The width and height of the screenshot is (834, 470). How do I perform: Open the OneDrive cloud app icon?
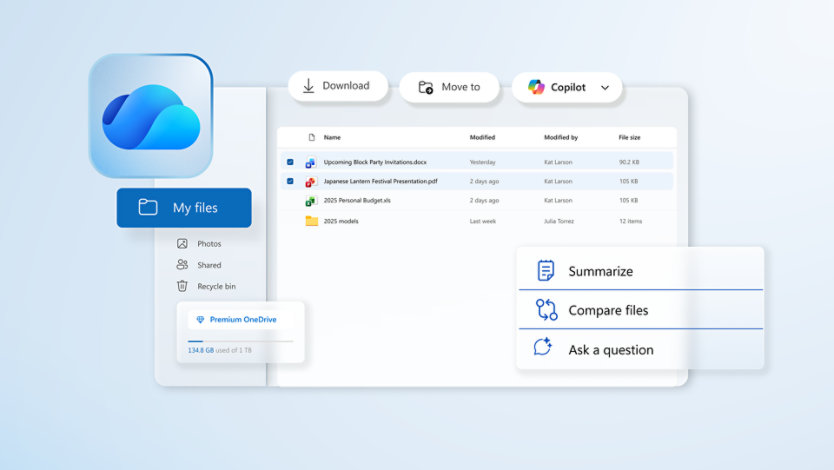click(151, 116)
